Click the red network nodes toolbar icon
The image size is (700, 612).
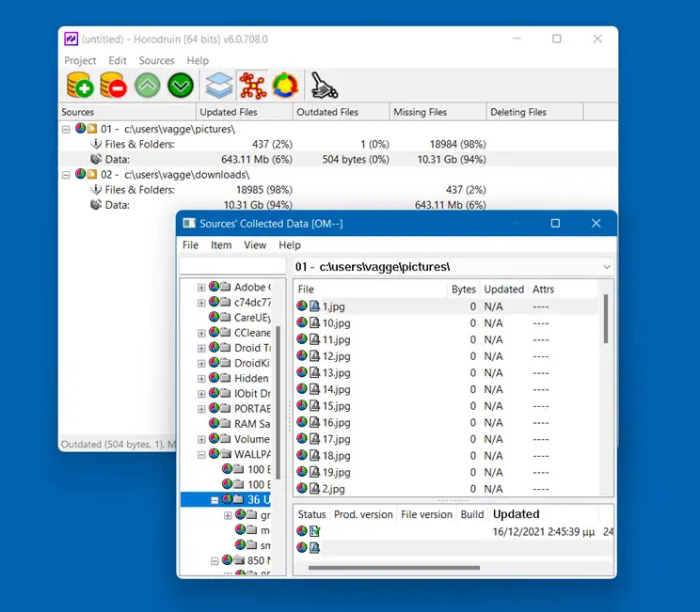(253, 86)
